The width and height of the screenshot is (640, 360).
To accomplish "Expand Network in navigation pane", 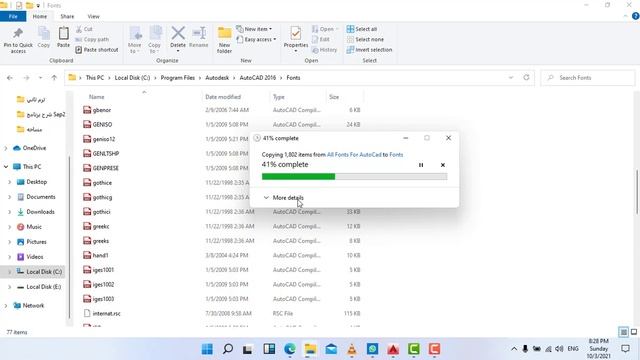I will (6, 305).
